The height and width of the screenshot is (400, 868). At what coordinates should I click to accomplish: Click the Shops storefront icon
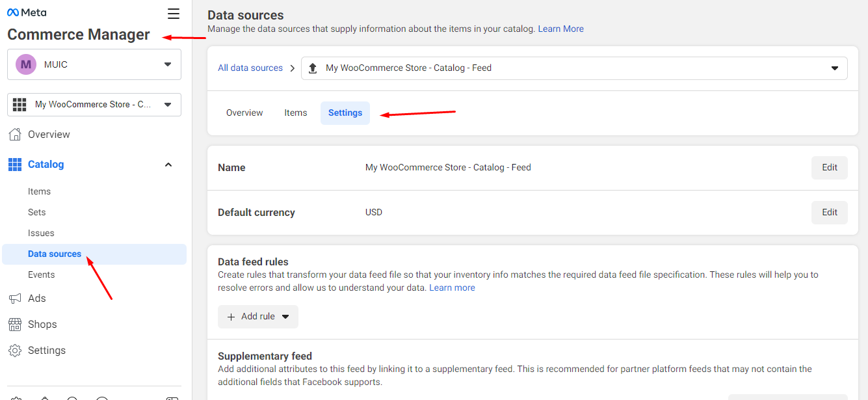pos(15,325)
